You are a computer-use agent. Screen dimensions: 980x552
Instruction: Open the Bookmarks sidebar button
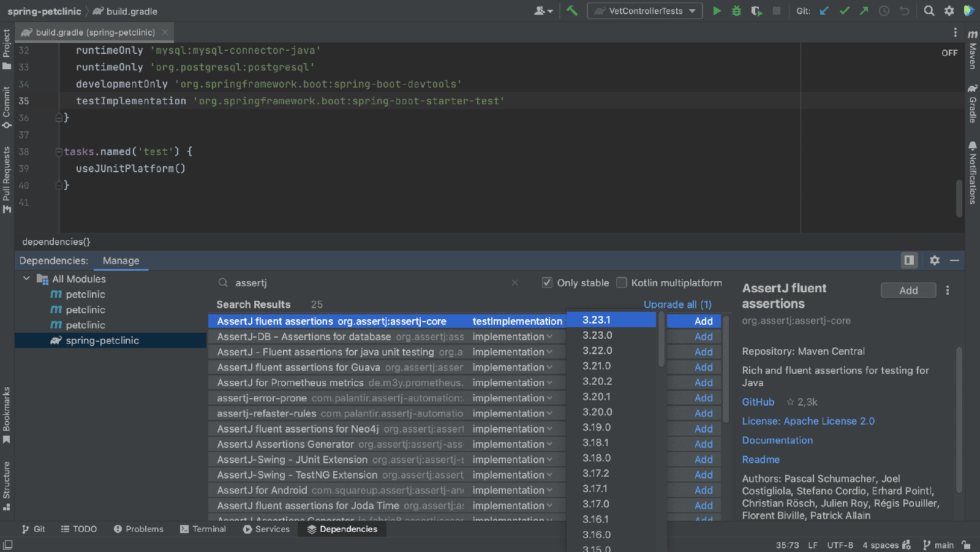pyautogui.click(x=7, y=415)
